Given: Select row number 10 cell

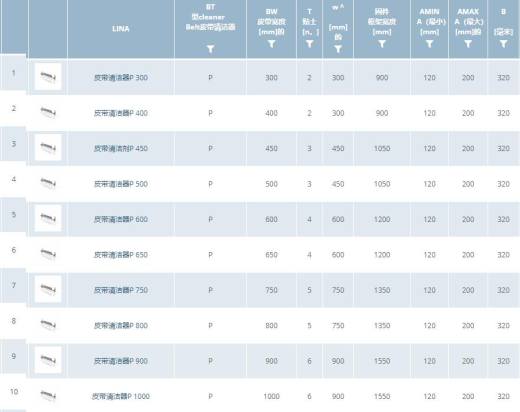Looking at the screenshot, I should [x=14, y=392].
